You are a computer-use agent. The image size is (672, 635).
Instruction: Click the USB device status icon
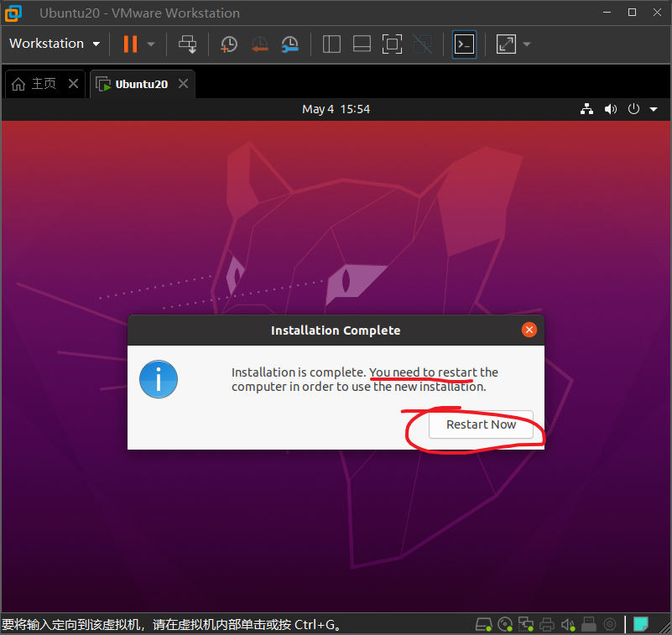click(590, 624)
